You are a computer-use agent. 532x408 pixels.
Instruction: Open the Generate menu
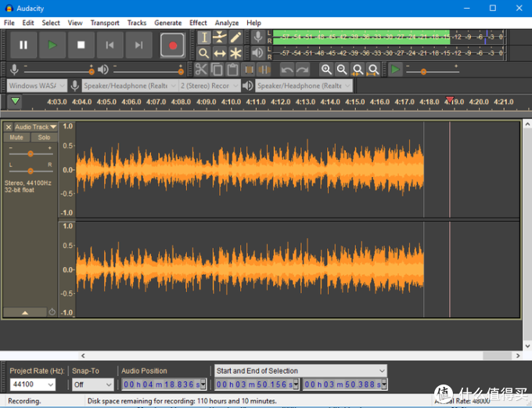click(168, 23)
